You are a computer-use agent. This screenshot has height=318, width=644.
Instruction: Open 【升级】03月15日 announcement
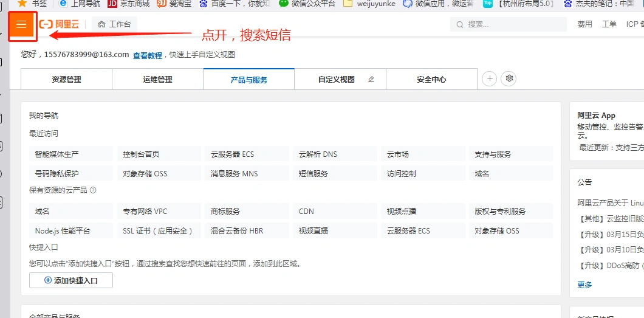coord(611,235)
